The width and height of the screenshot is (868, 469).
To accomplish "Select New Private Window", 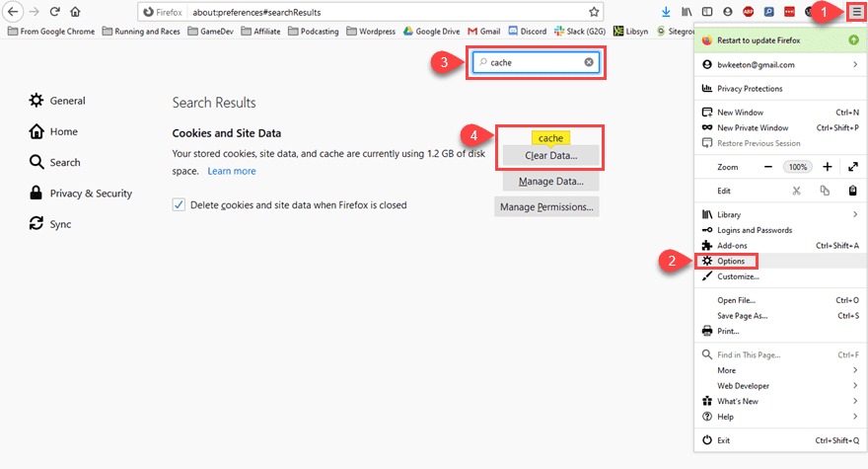I will [780, 127].
